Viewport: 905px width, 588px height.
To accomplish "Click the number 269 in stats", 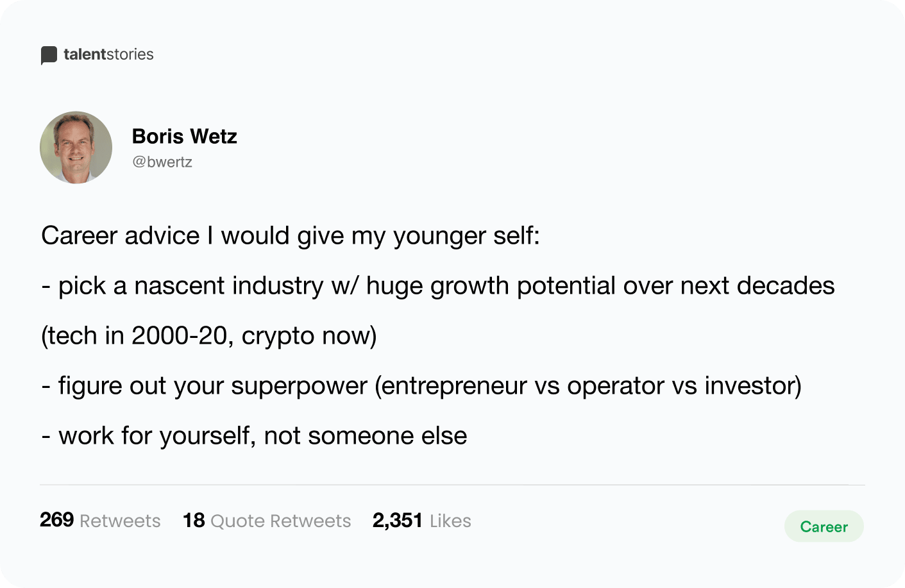I will tap(57, 520).
